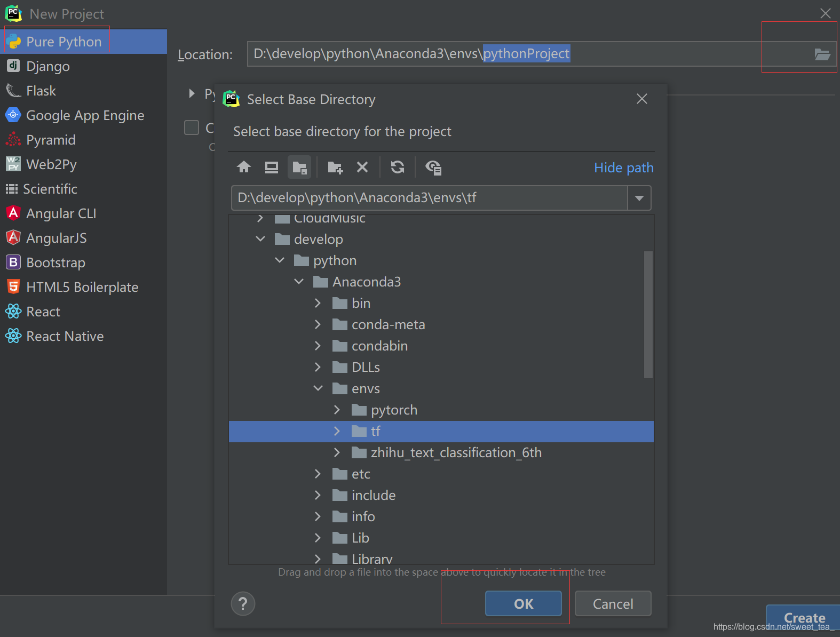
Task: Delete selected directory with X icon
Action: coord(362,168)
